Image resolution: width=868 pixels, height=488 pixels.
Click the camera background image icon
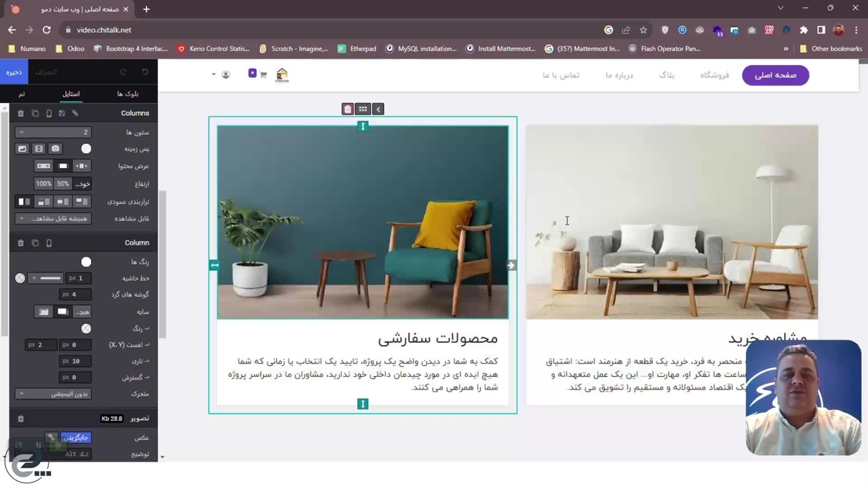tap(56, 148)
